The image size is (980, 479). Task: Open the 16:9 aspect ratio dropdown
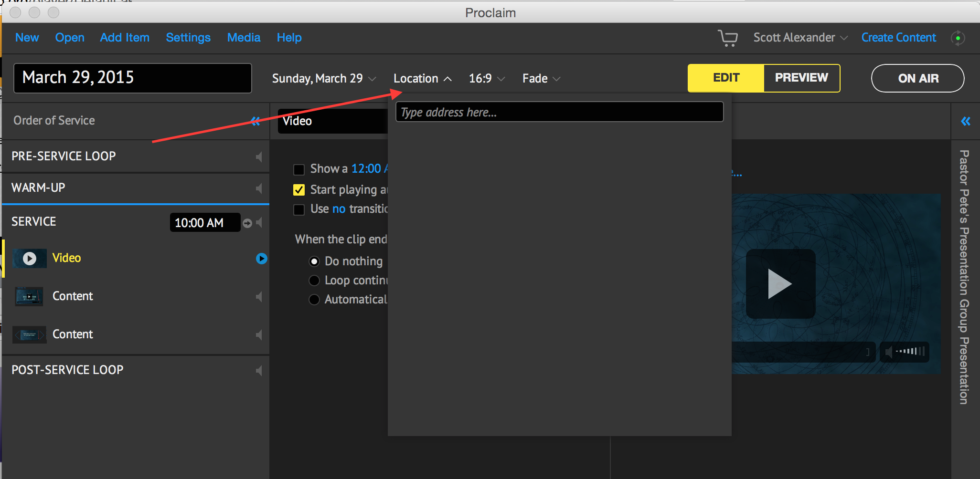[487, 79]
